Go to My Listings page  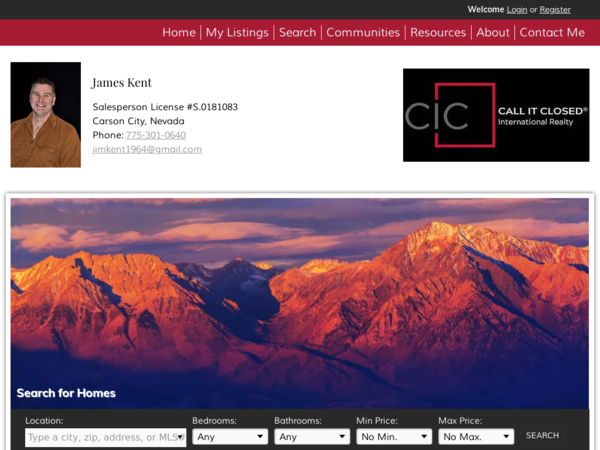[237, 33]
